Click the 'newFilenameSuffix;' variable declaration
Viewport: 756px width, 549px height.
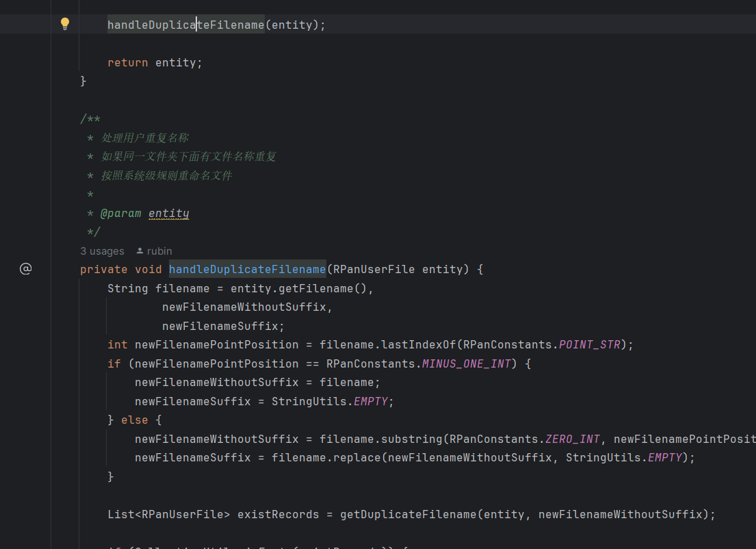click(x=223, y=326)
